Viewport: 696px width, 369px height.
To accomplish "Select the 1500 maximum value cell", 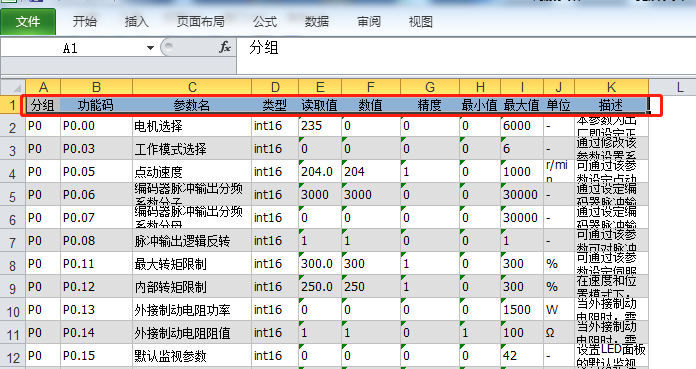I will (522, 310).
